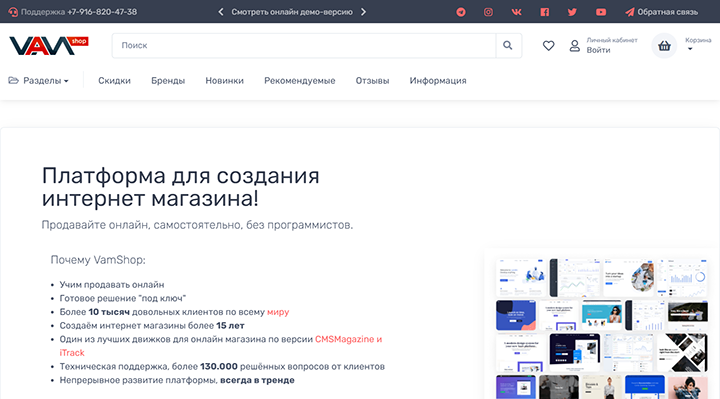The image size is (720, 399).
Task: Click the Обратная связь link
Action: [x=667, y=12]
